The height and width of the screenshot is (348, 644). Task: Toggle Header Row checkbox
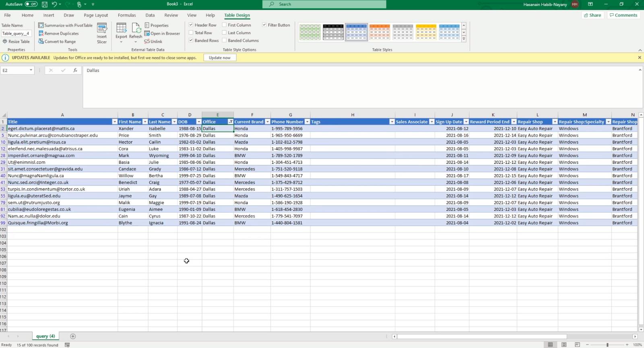pos(191,25)
